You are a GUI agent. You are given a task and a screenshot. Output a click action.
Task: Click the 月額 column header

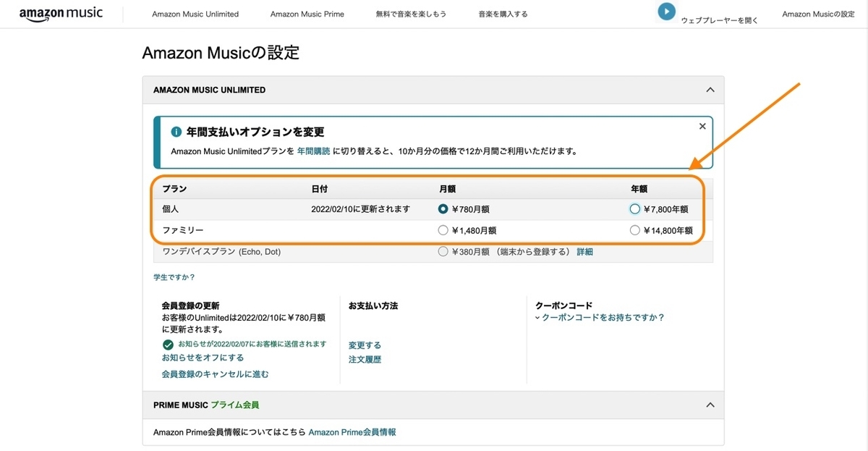(x=447, y=189)
